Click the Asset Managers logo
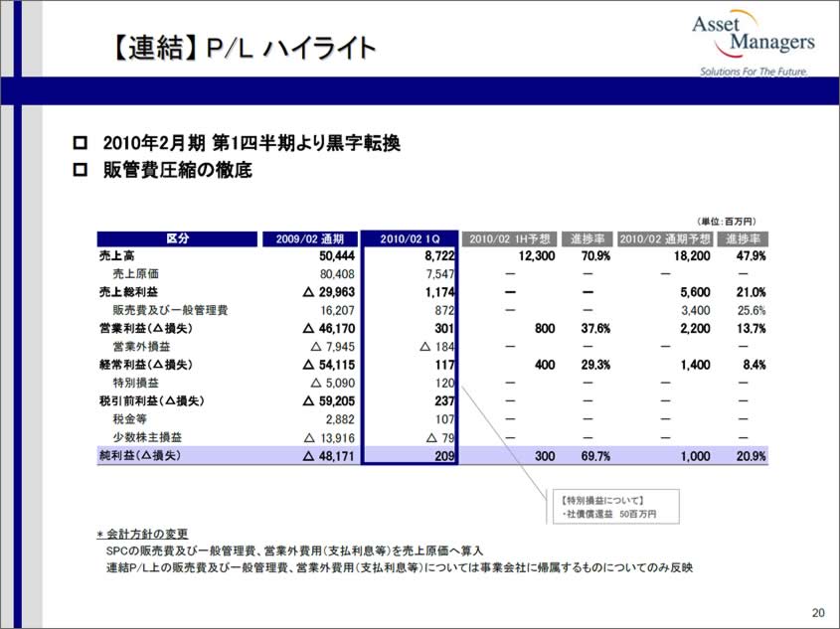840x629 pixels. coord(752,43)
